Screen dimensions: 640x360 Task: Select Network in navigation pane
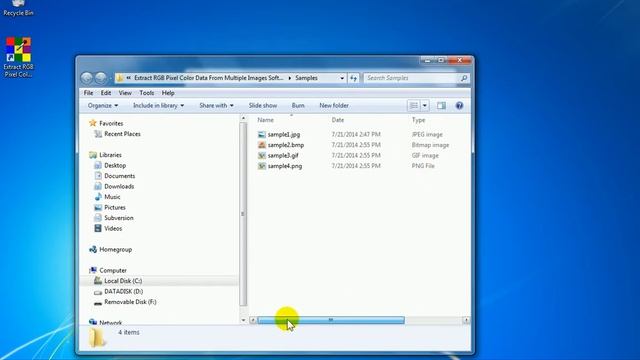[x=111, y=322]
